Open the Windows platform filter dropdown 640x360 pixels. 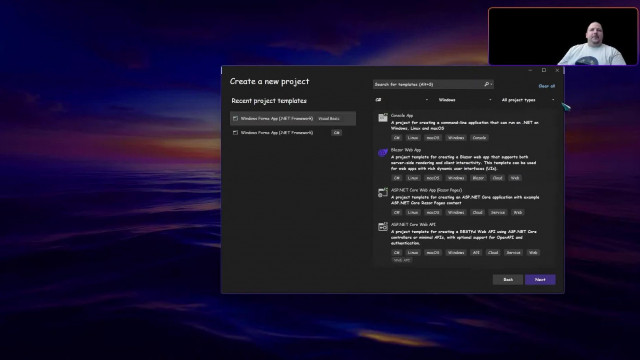tap(464, 100)
